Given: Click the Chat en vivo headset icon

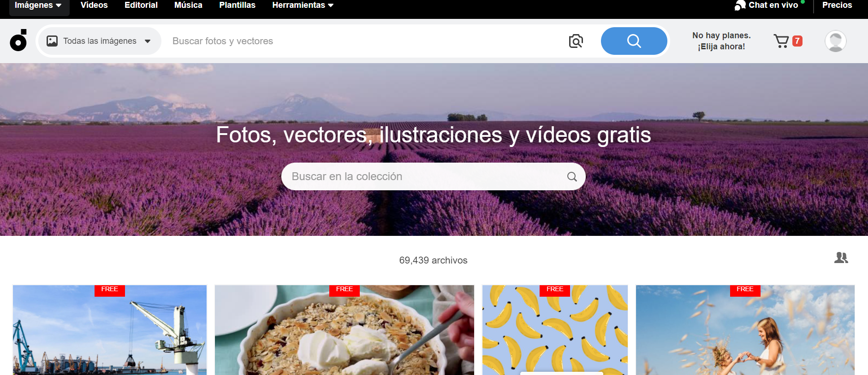Looking at the screenshot, I should 740,5.
